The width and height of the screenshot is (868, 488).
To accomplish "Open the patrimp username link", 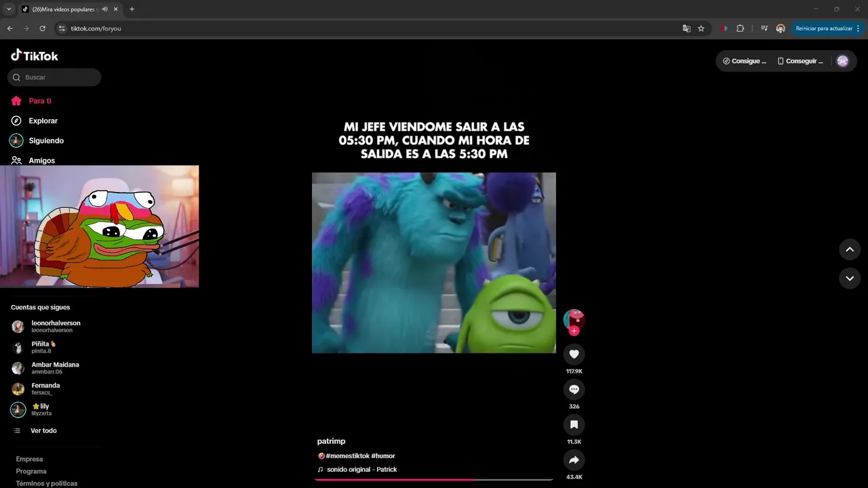I will coord(331,441).
